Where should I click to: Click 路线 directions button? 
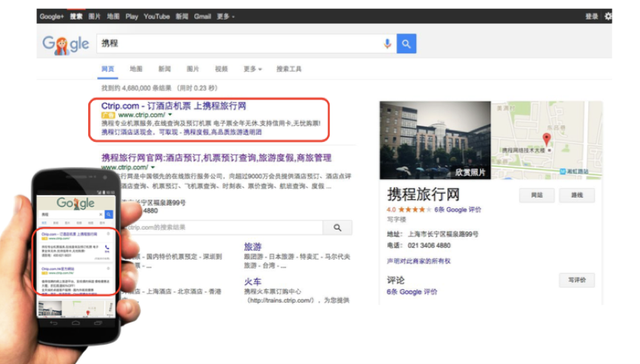coord(577,195)
